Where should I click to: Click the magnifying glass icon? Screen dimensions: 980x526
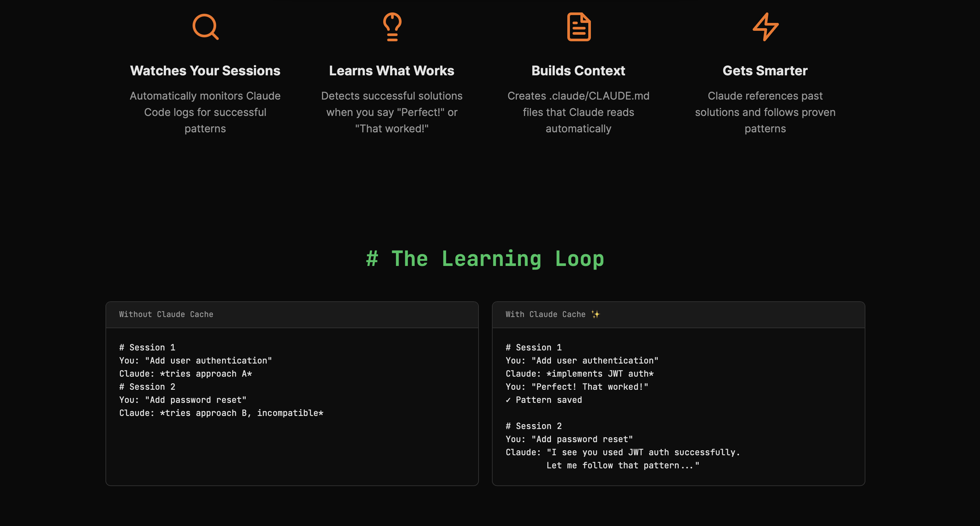pyautogui.click(x=205, y=27)
